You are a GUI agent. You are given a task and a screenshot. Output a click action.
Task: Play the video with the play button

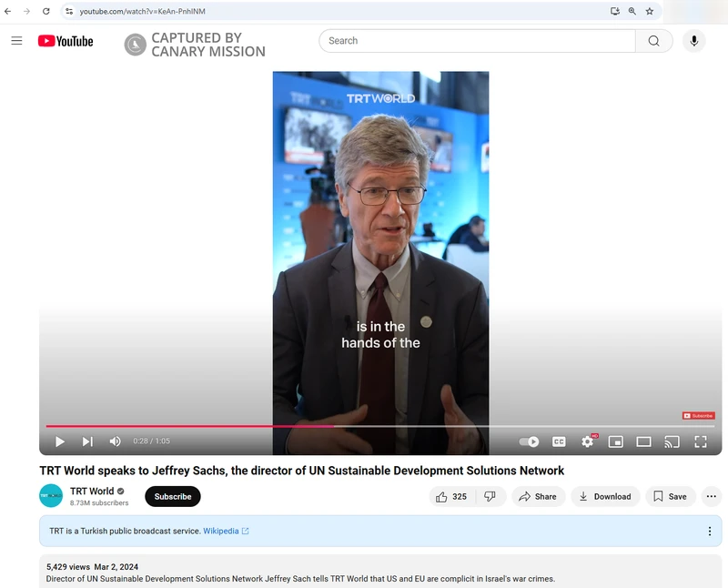point(60,441)
